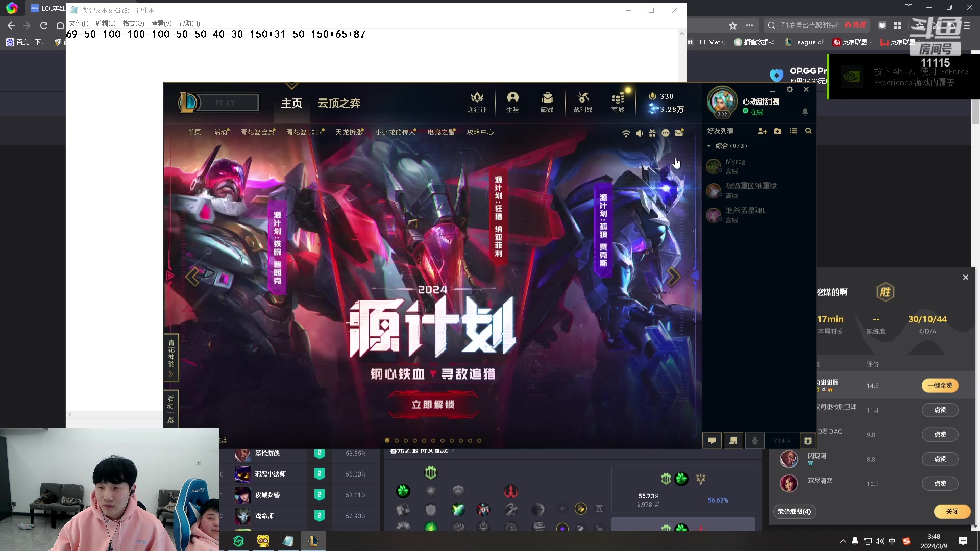Search the friends list
Viewport: 980px width, 551px height.
tap(808, 131)
